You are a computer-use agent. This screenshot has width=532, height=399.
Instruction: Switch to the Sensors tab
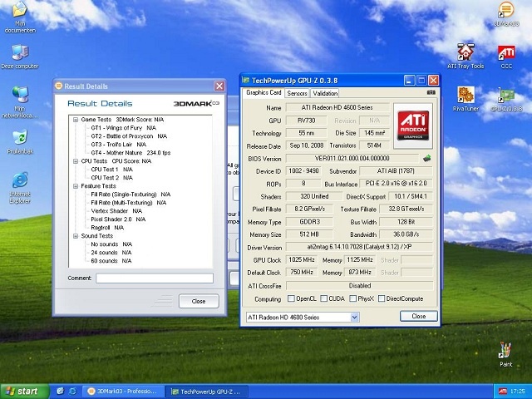[297, 93]
